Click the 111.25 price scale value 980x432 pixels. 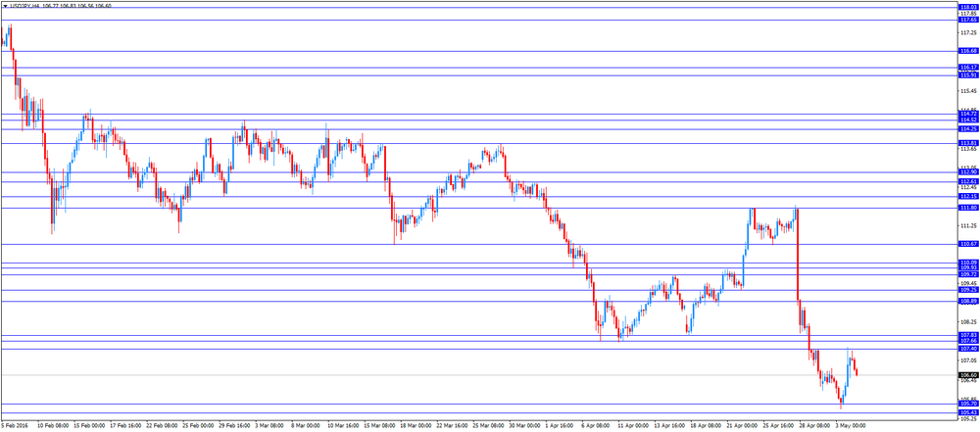pos(969,225)
